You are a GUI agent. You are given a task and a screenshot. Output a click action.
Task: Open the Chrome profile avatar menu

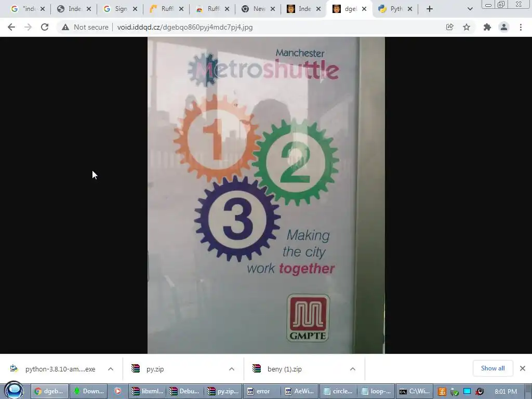pos(504,27)
